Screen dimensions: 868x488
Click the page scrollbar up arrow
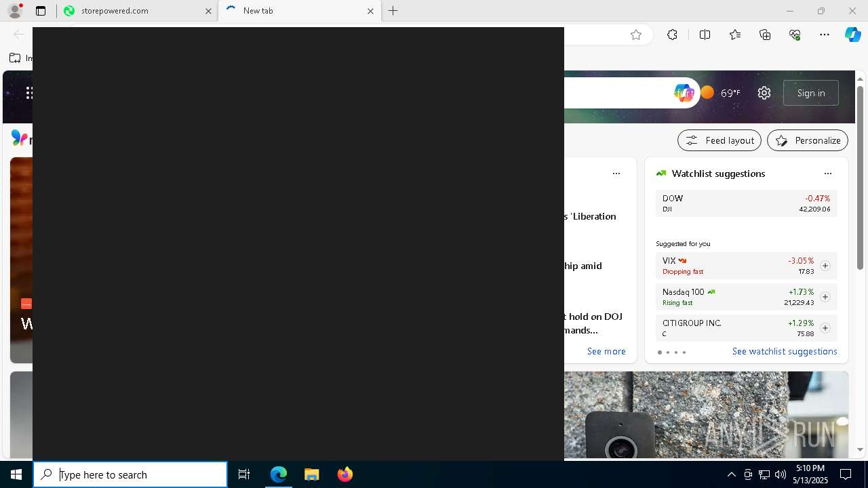click(860, 79)
